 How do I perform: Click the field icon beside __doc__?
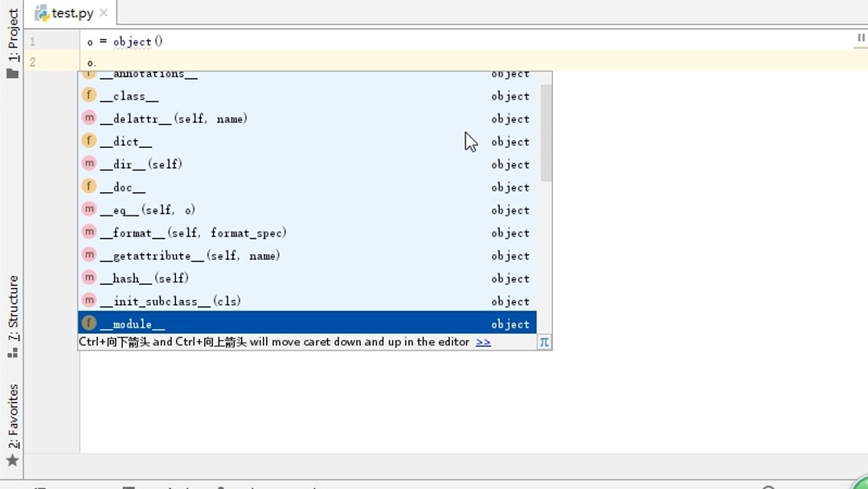[x=88, y=186]
